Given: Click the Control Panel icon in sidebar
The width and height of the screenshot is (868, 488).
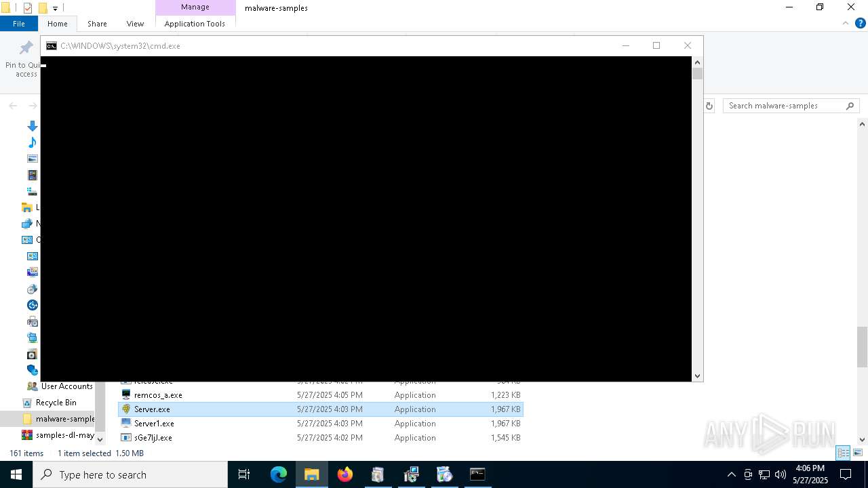Looking at the screenshot, I should [27, 240].
